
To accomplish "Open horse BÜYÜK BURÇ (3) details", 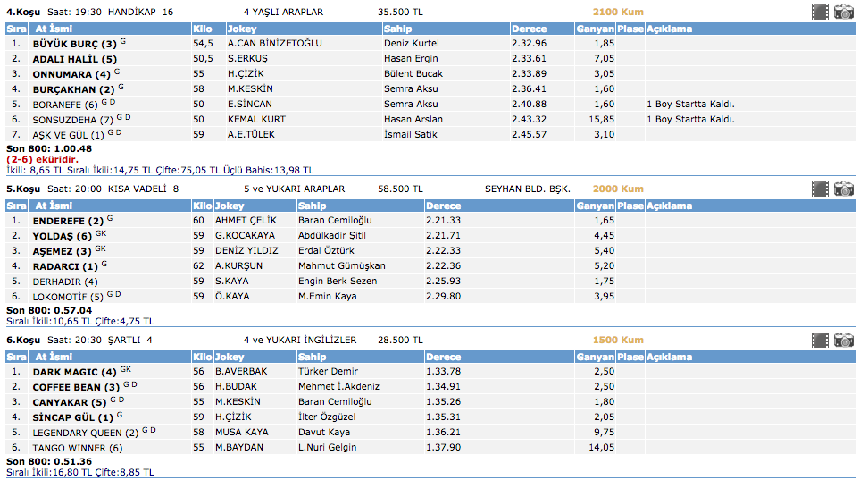I will pyautogui.click(x=74, y=43).
